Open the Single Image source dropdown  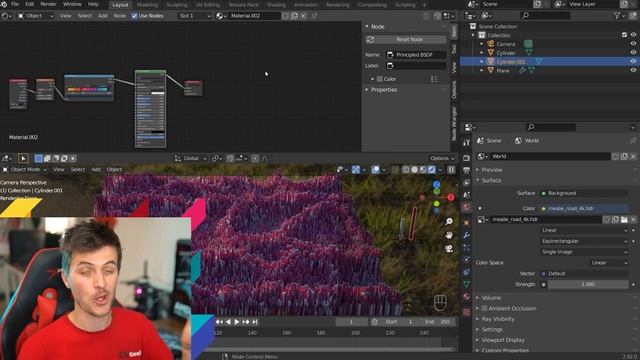click(584, 252)
